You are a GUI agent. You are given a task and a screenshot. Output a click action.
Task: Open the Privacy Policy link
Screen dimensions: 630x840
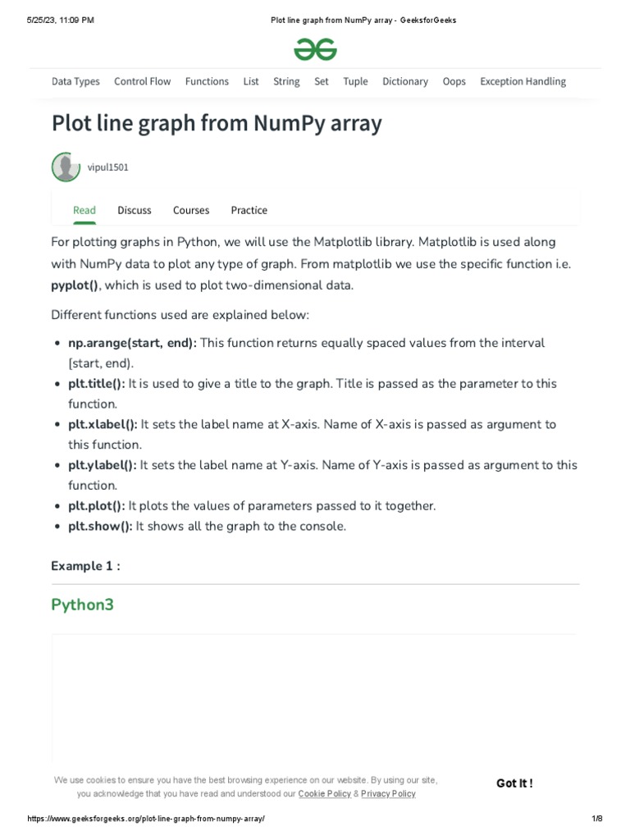388,794
